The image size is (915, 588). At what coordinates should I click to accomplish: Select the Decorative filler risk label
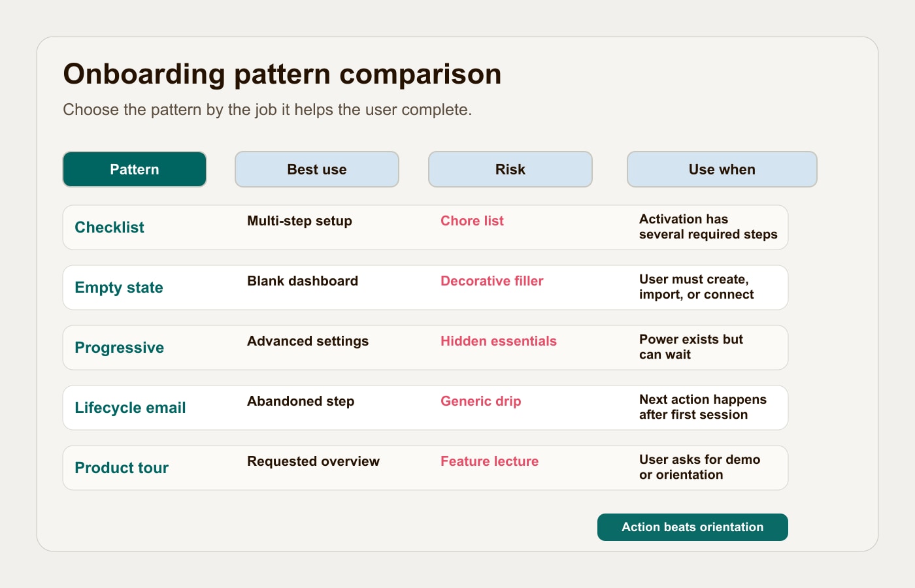tap(492, 281)
